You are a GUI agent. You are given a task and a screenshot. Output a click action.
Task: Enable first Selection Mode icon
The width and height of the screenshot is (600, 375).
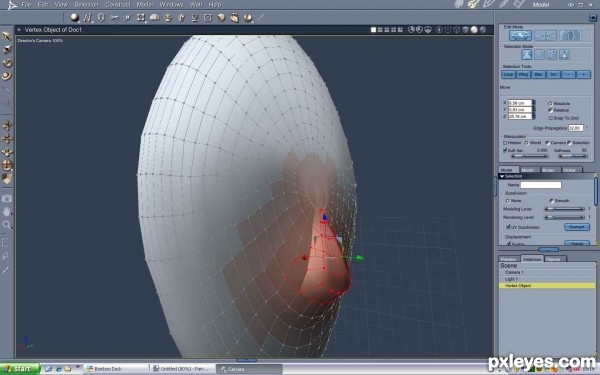(x=527, y=55)
